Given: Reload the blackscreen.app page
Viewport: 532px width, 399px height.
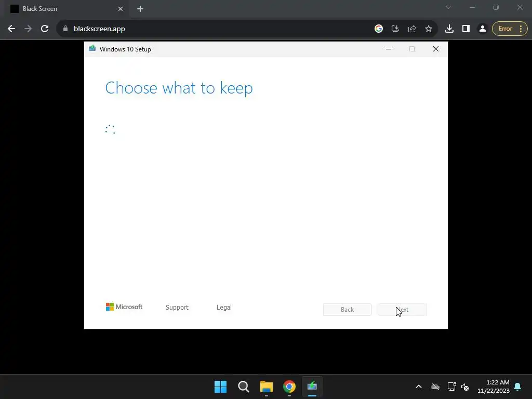Looking at the screenshot, I should (x=45, y=29).
